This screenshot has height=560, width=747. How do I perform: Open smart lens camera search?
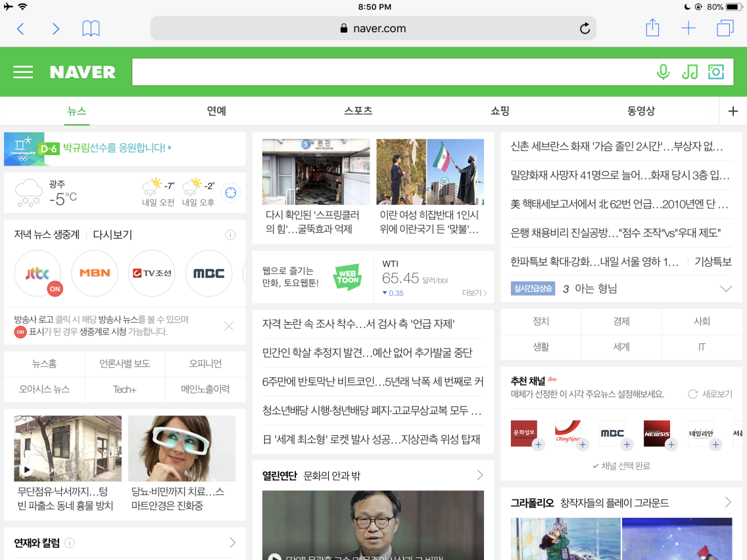click(x=716, y=72)
